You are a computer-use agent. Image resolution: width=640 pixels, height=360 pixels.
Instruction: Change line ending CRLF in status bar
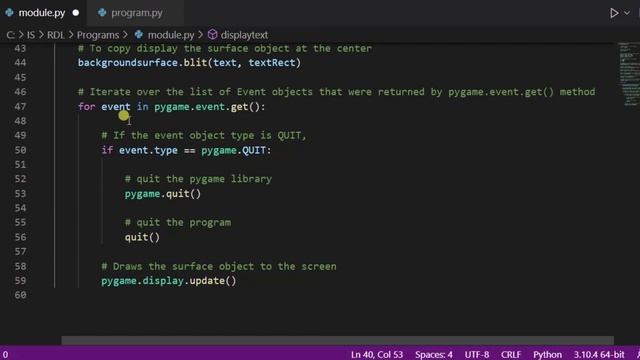coord(511,354)
